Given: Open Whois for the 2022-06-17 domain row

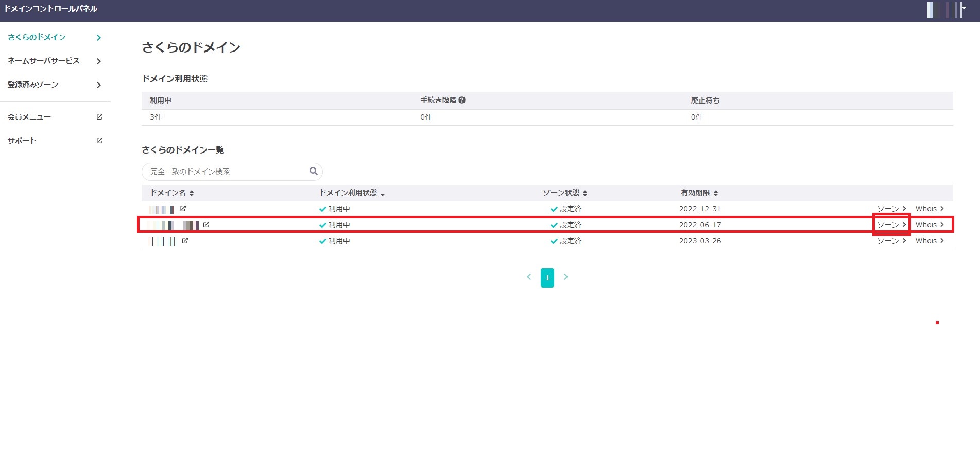Looking at the screenshot, I should [x=930, y=225].
